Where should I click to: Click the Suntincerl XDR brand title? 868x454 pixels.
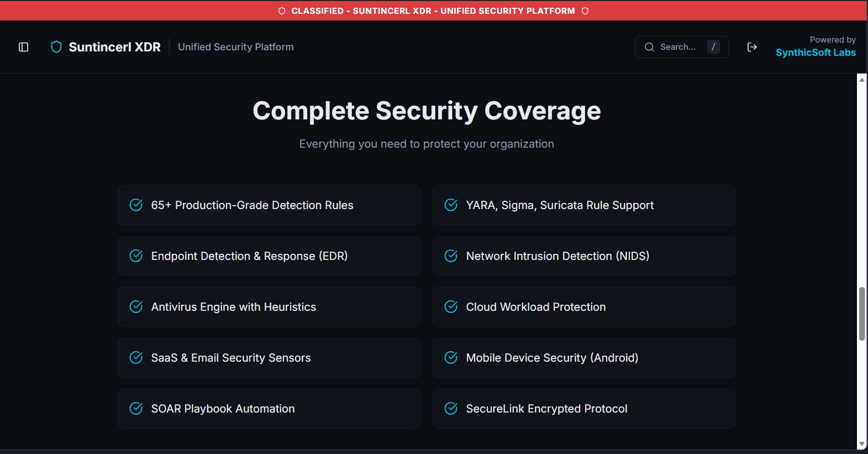tap(114, 47)
